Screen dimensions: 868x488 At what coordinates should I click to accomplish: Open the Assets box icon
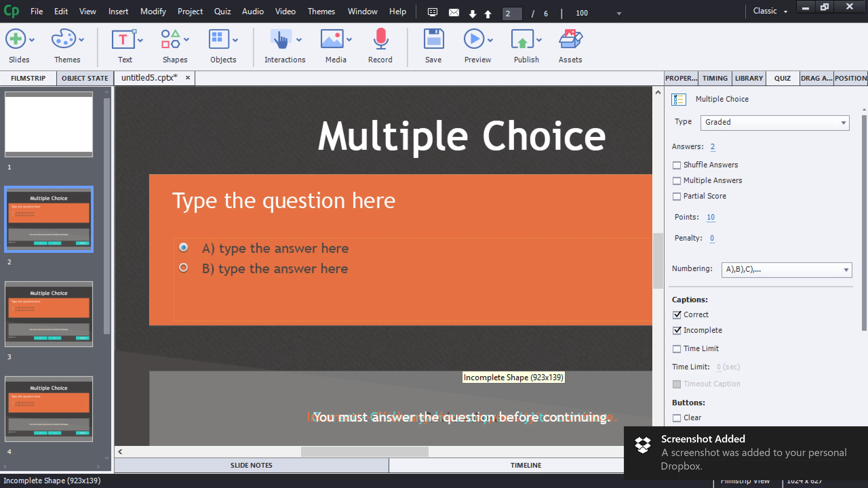(x=570, y=39)
